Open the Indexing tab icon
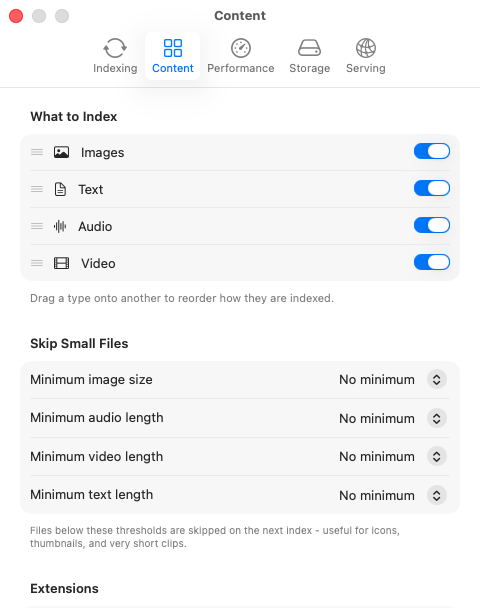This screenshot has height=608, width=480. tap(115, 48)
